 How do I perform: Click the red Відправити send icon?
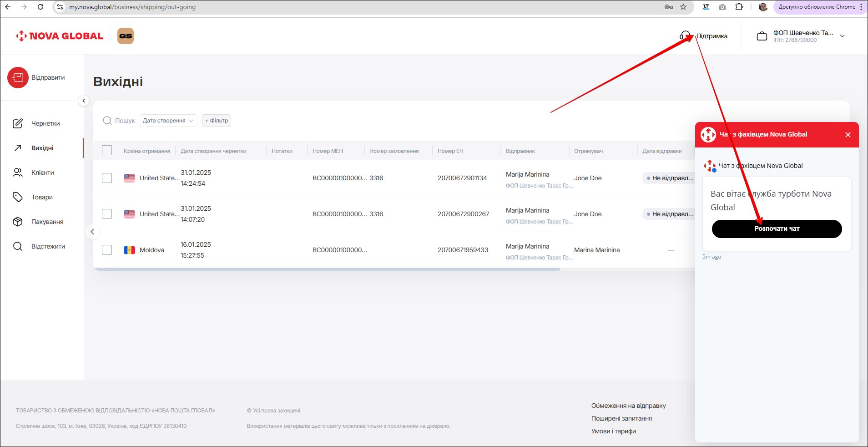coord(18,78)
